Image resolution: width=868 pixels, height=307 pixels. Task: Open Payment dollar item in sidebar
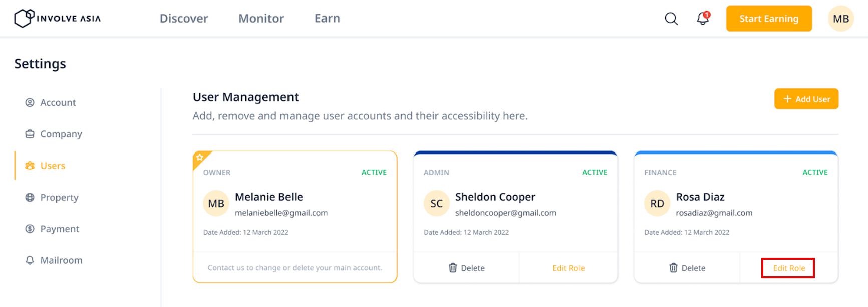click(x=53, y=229)
